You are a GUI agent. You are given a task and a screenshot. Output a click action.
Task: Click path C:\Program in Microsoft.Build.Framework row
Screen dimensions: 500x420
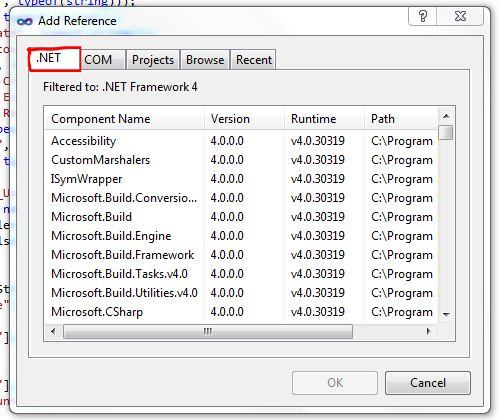[x=402, y=255]
